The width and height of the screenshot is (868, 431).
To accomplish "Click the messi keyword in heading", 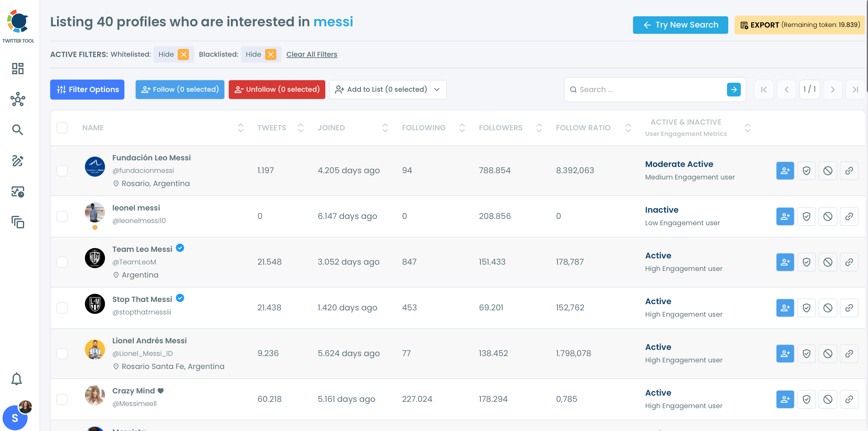I will [333, 22].
